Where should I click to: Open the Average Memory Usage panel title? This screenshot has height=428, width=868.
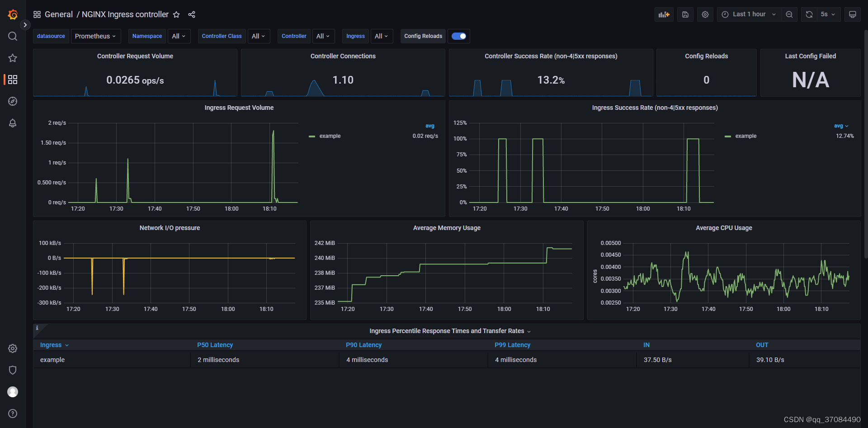(447, 228)
